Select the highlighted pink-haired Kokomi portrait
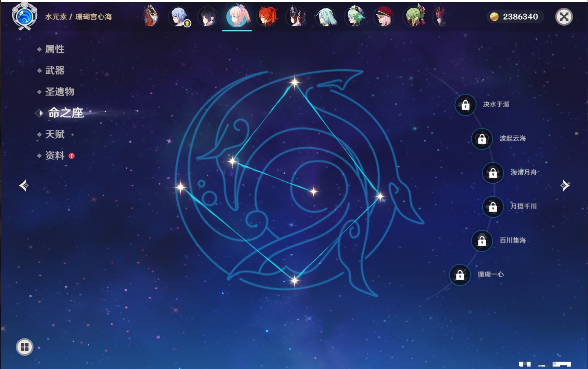This screenshot has height=369, width=588. pos(237,16)
